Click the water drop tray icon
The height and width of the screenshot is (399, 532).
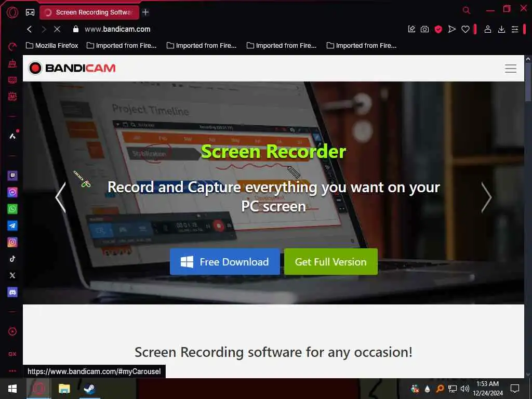(427, 389)
